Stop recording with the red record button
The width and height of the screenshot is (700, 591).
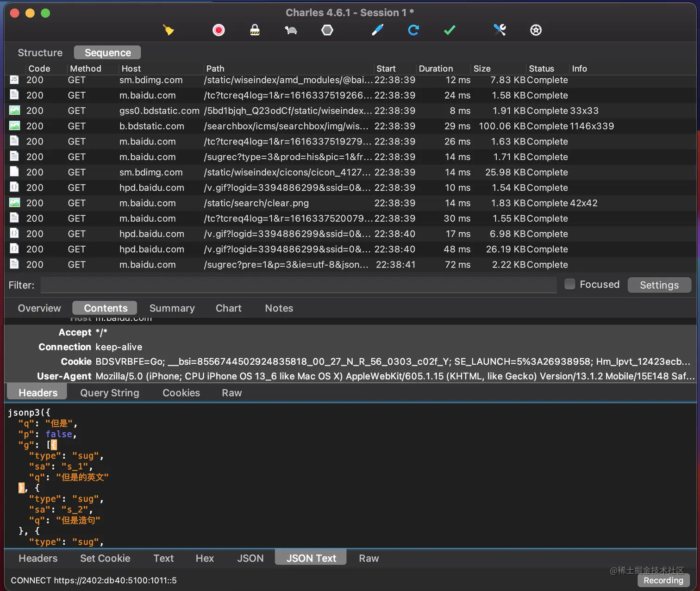pos(219,31)
